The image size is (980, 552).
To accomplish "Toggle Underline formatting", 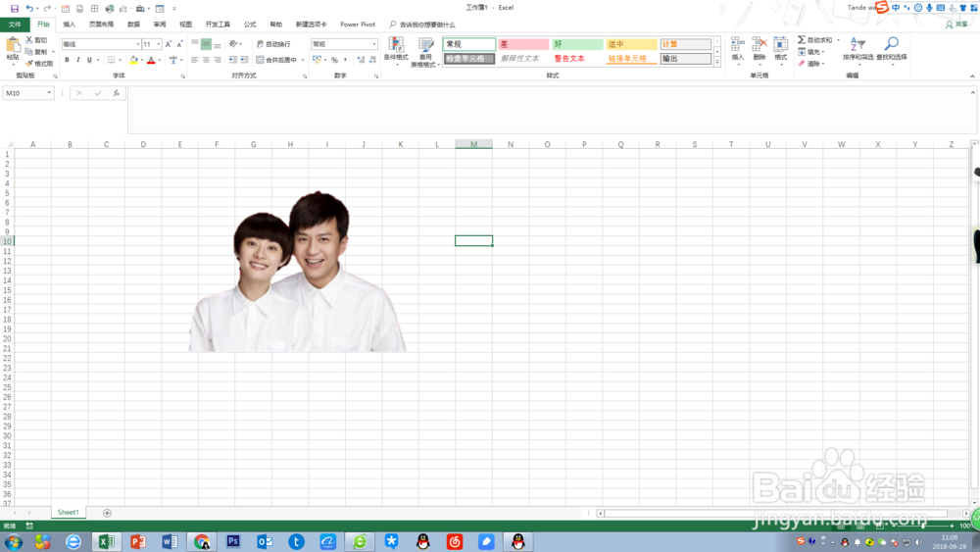I will 89,60.
